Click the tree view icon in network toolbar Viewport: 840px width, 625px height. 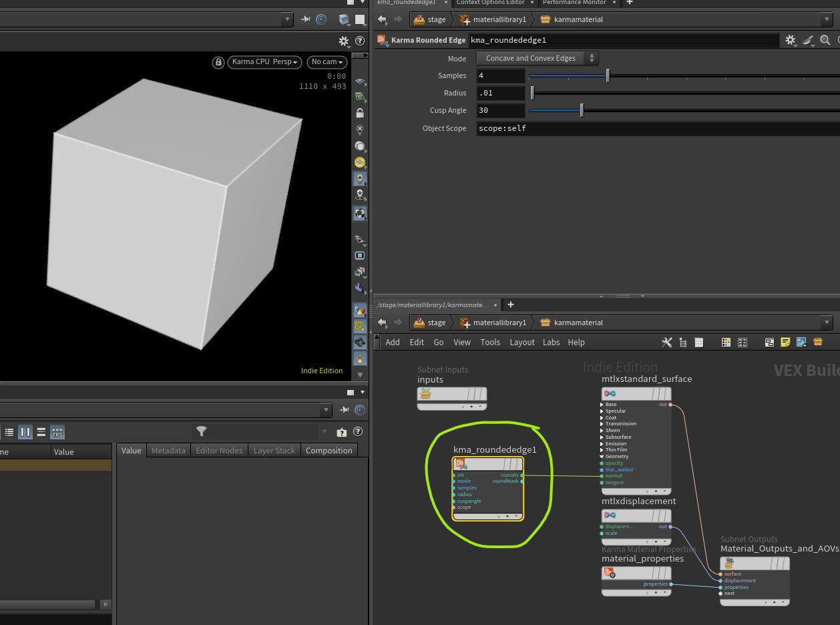point(682,343)
